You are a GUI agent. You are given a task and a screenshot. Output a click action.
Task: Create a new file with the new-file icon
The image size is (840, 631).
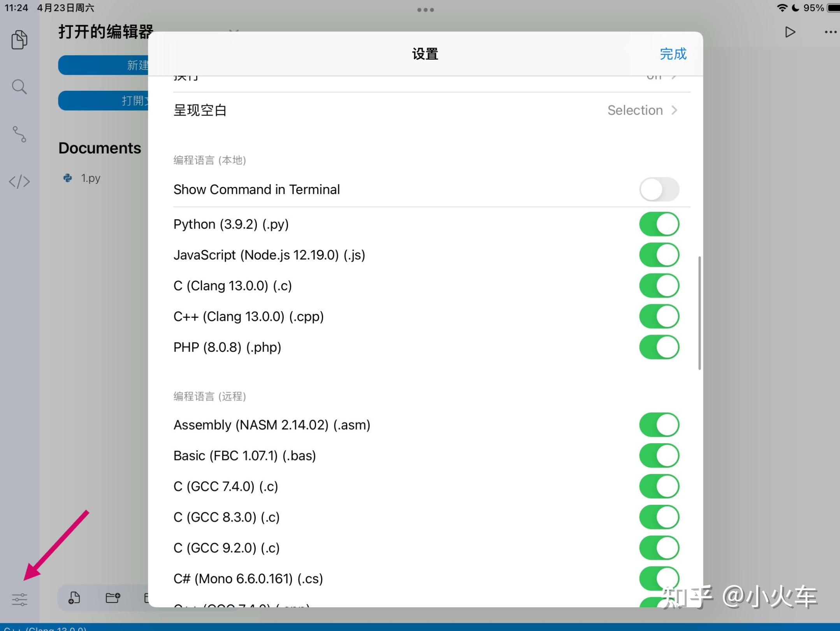[x=75, y=598]
